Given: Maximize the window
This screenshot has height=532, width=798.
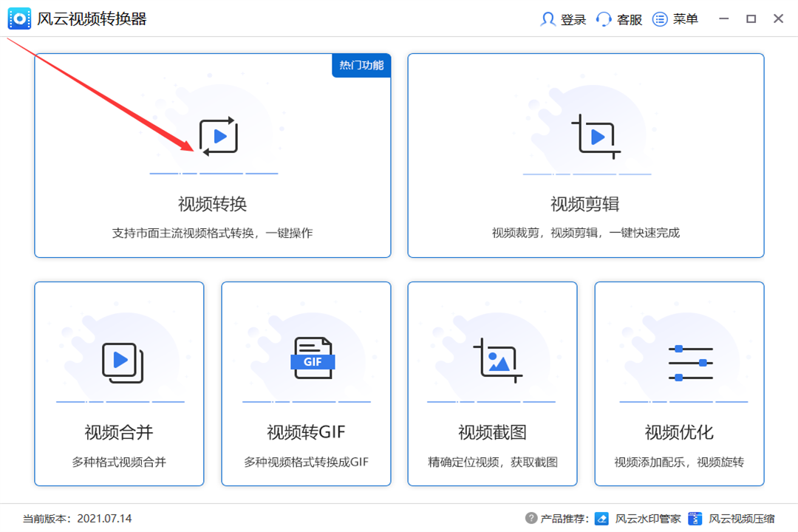Looking at the screenshot, I should point(751,18).
